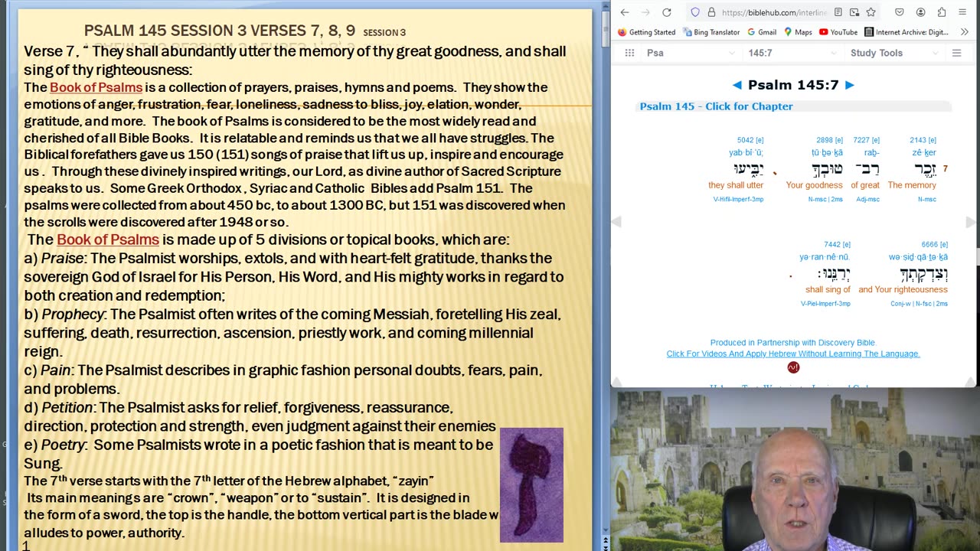Open the Gmail bookmark
980x551 pixels.
tap(762, 32)
